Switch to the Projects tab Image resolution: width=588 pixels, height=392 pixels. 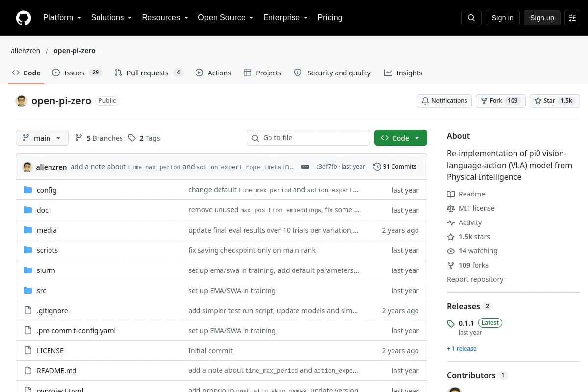tap(262, 73)
